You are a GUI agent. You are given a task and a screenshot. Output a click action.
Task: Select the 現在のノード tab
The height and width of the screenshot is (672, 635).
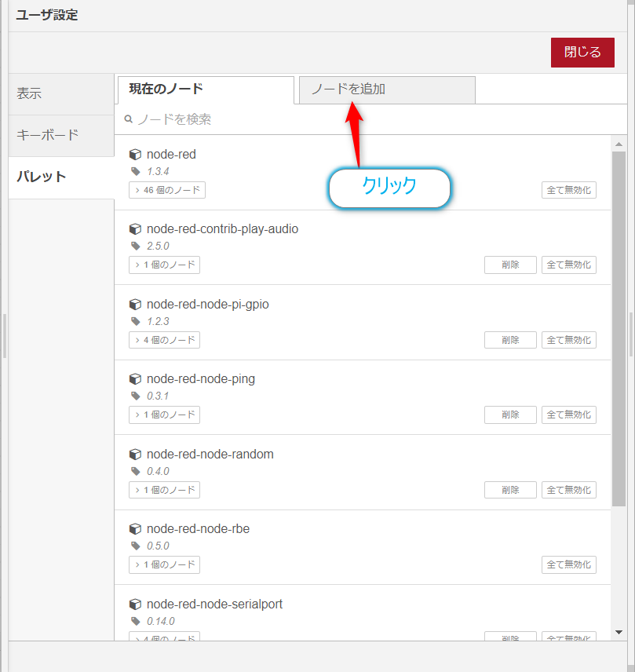pos(206,89)
